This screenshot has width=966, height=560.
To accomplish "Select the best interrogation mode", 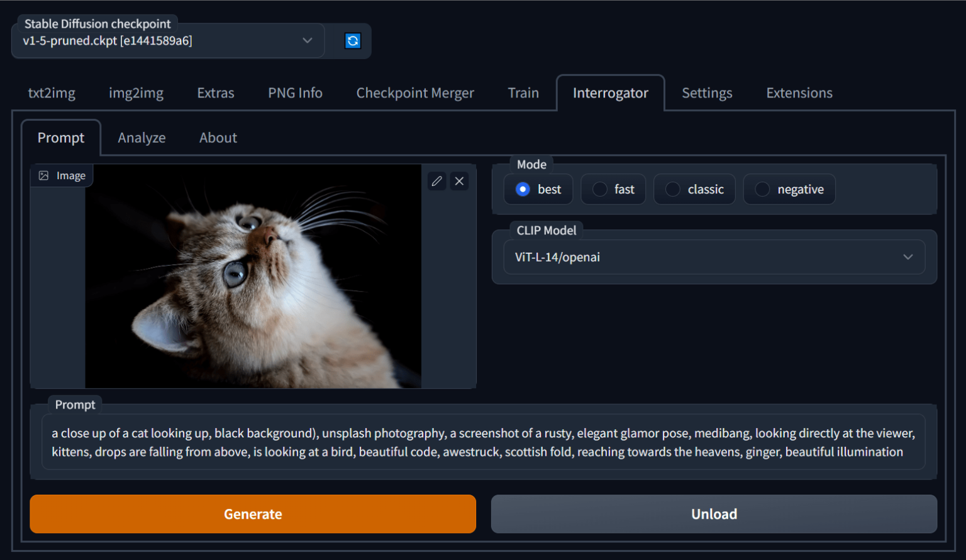I will (538, 189).
